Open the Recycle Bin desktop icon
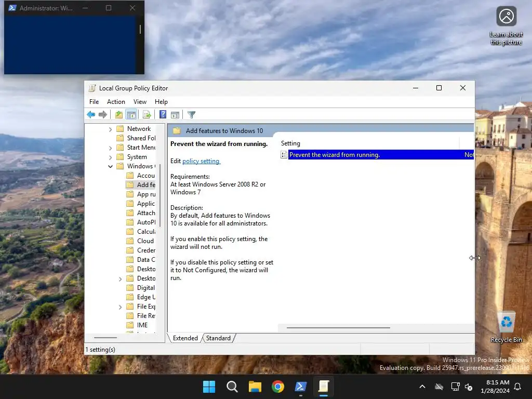 [x=506, y=327]
